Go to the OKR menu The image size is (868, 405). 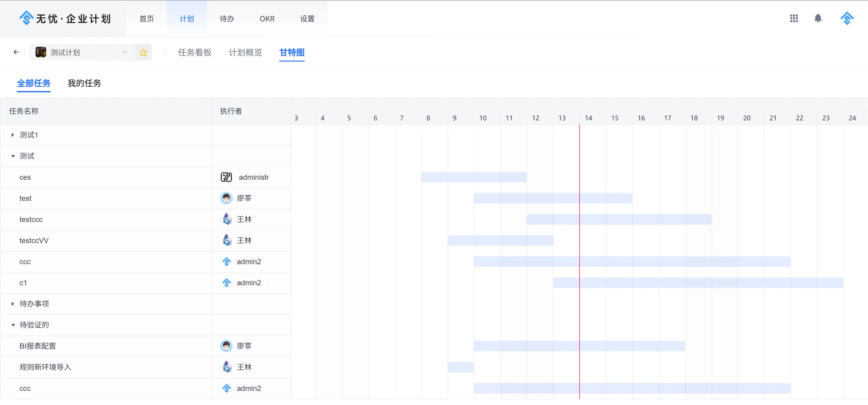tap(267, 19)
